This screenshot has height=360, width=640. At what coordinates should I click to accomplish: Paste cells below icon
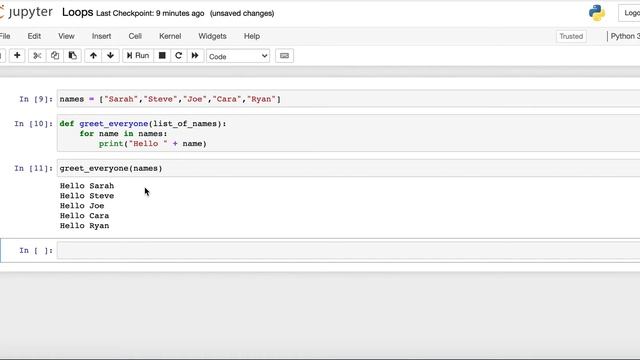[x=73, y=56]
